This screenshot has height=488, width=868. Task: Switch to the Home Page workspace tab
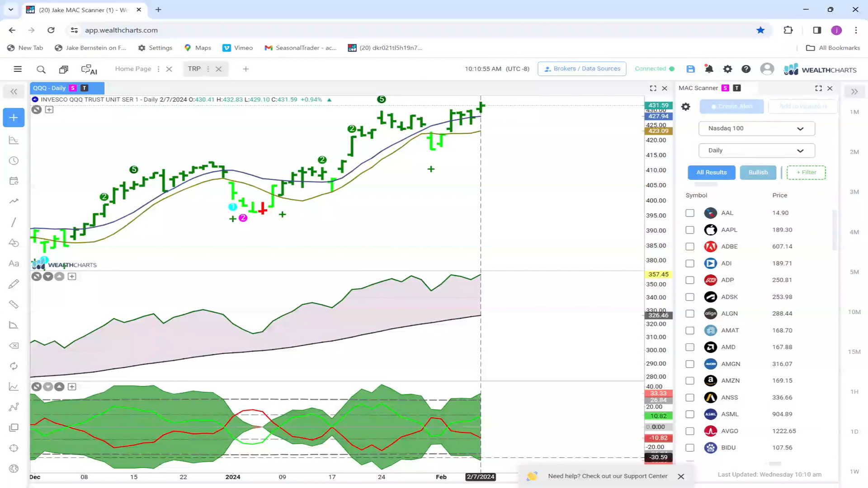click(x=133, y=69)
